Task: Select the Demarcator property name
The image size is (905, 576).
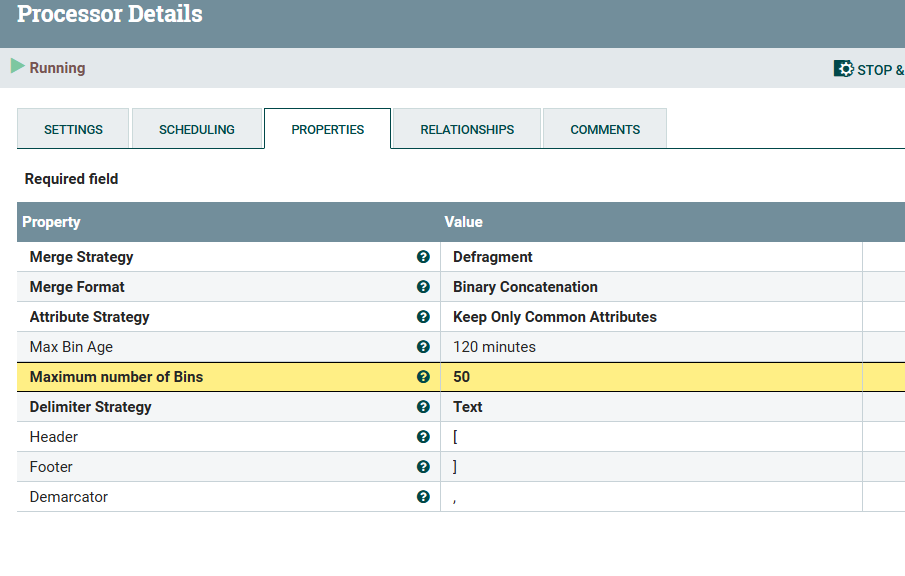Action: tap(69, 497)
